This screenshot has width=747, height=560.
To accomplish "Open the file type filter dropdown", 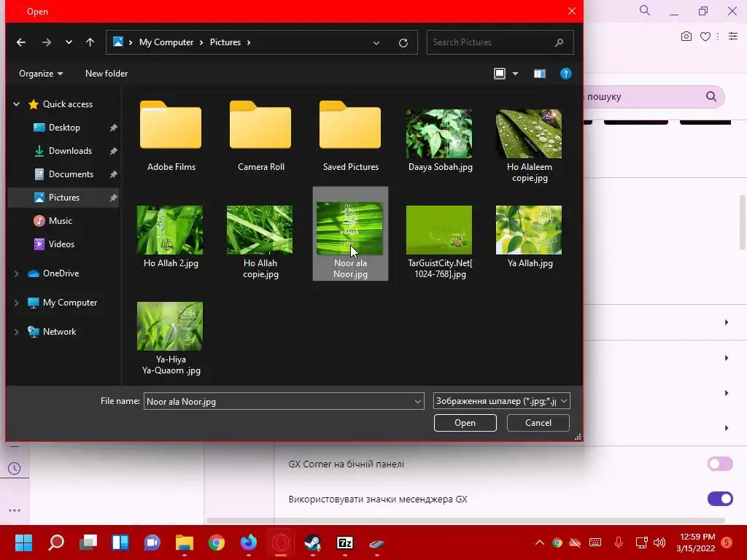I will [501, 401].
